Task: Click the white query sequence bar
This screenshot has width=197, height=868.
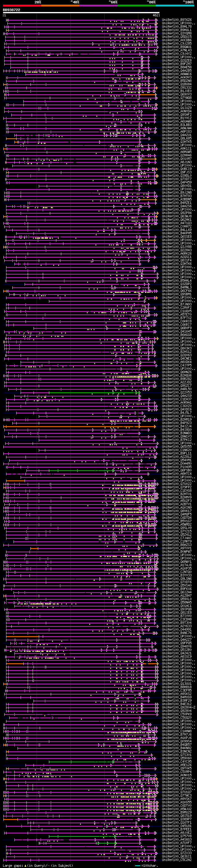Action: (81, 13)
